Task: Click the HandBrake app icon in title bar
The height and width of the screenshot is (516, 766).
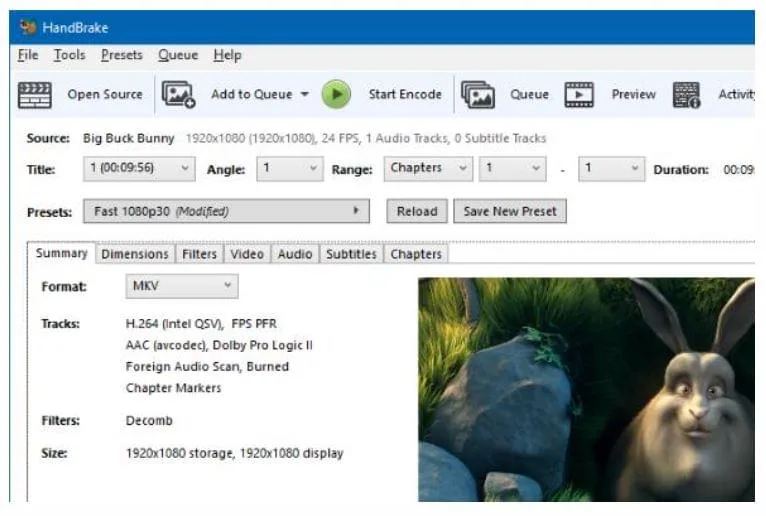Action: 28,27
